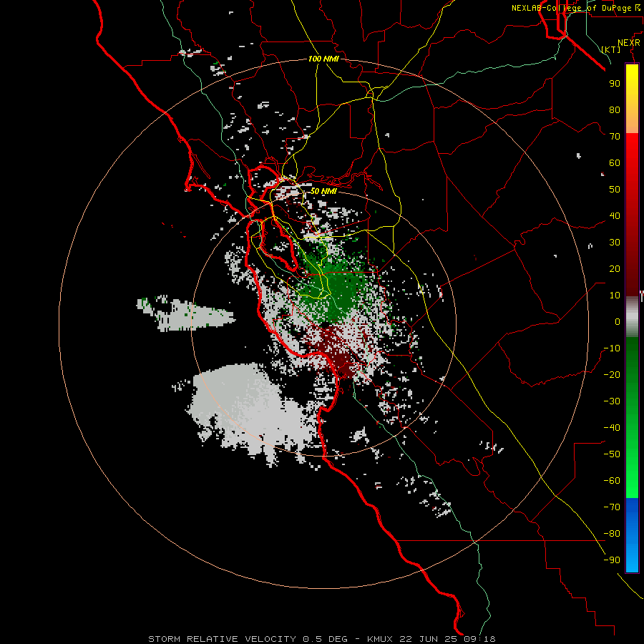
Task: Click the white marker beside the color bar
Action: pyautogui.click(x=642, y=296)
